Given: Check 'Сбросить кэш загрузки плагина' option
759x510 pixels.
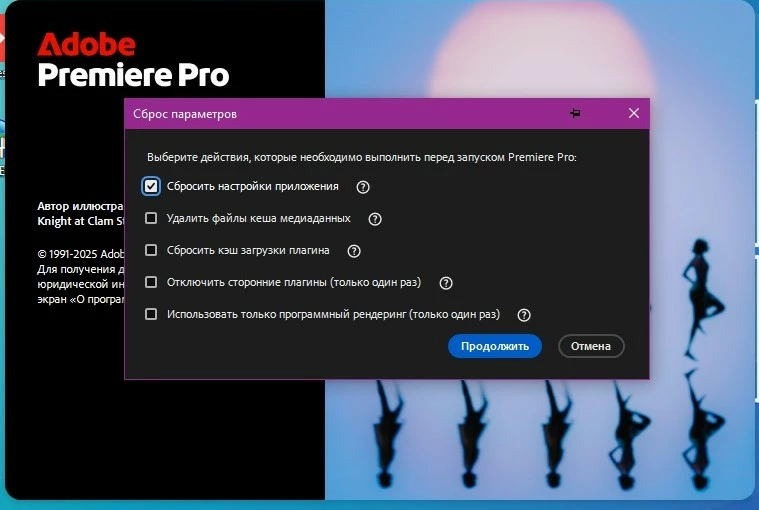Looking at the screenshot, I should [x=151, y=250].
